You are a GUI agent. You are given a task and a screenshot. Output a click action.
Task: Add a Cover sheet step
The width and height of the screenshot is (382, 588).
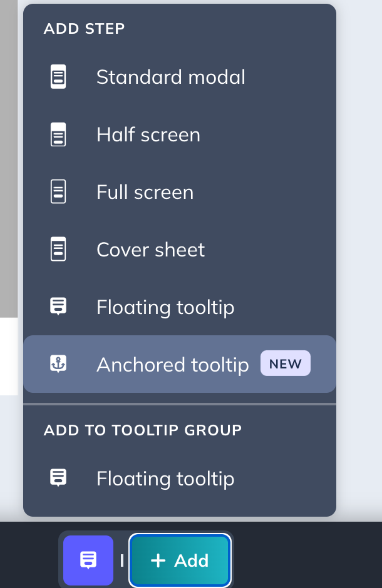click(x=150, y=250)
